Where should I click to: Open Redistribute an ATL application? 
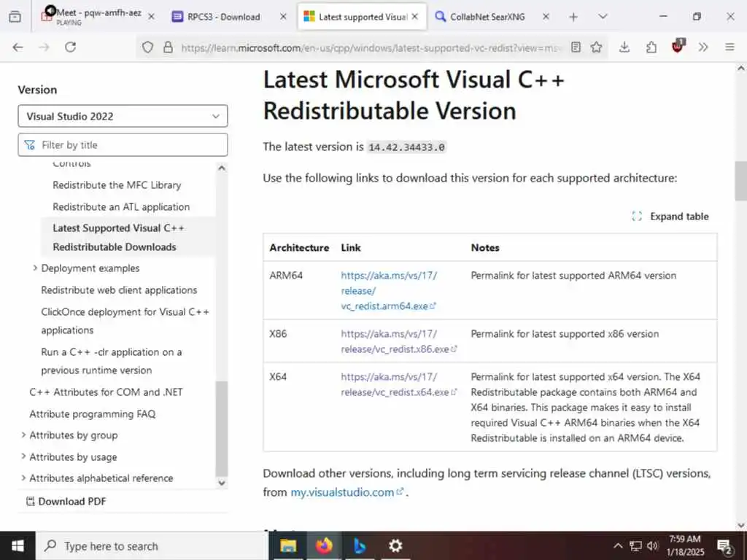pyautogui.click(x=121, y=207)
